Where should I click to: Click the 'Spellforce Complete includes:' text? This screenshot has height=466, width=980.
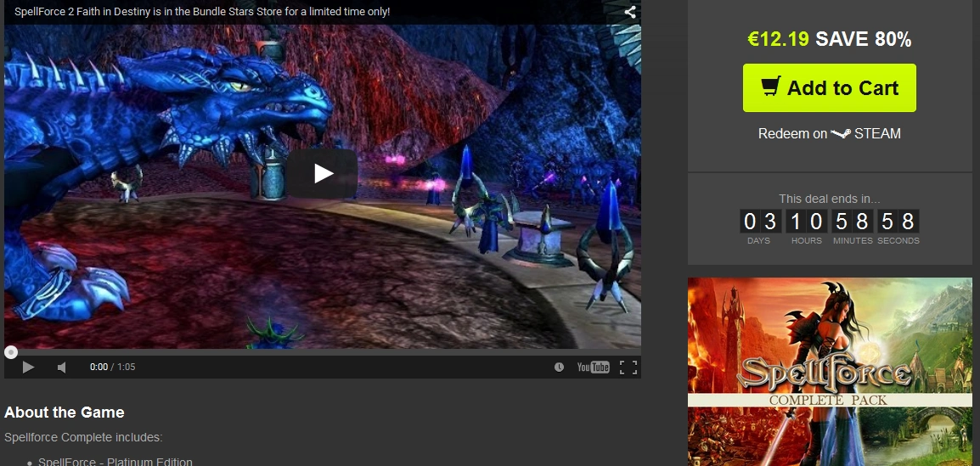click(83, 437)
